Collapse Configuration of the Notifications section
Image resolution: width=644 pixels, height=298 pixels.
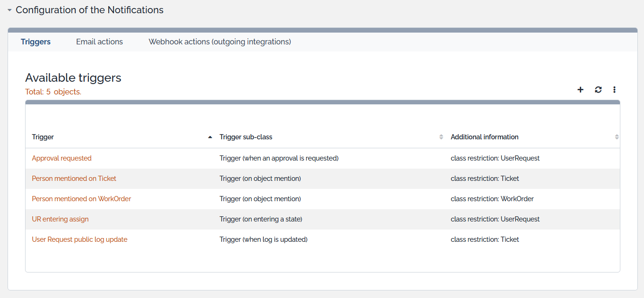coord(9,10)
